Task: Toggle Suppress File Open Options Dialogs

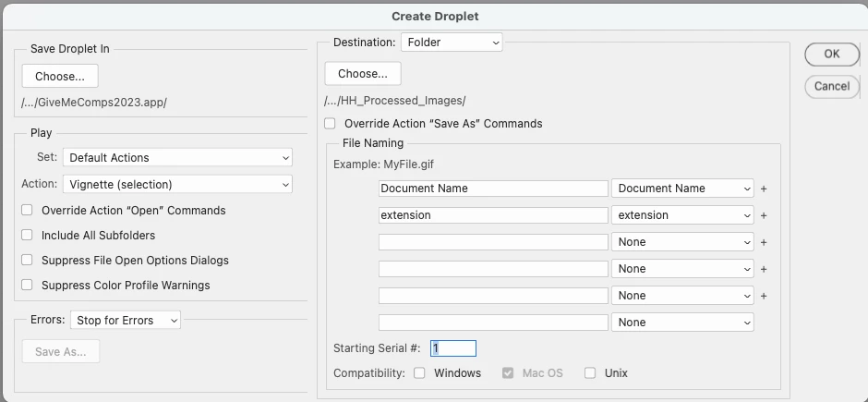Action: pos(27,261)
